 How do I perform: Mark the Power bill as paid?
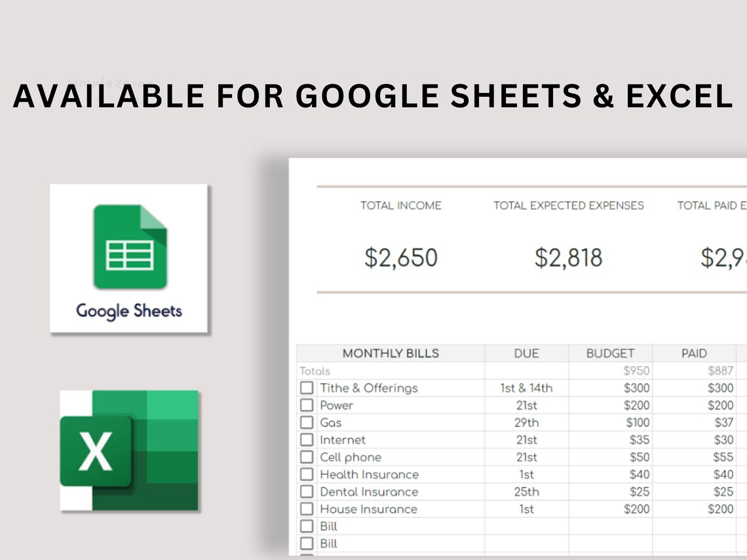pos(306,405)
